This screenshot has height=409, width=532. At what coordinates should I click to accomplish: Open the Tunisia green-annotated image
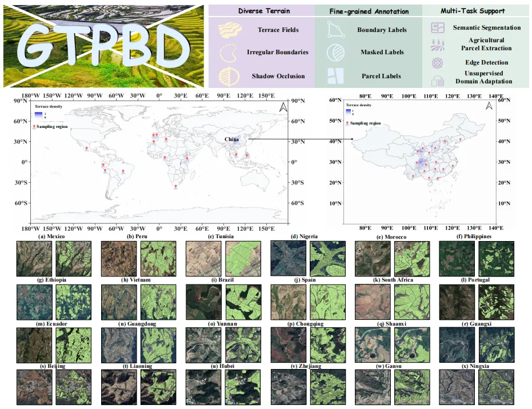(x=243, y=258)
